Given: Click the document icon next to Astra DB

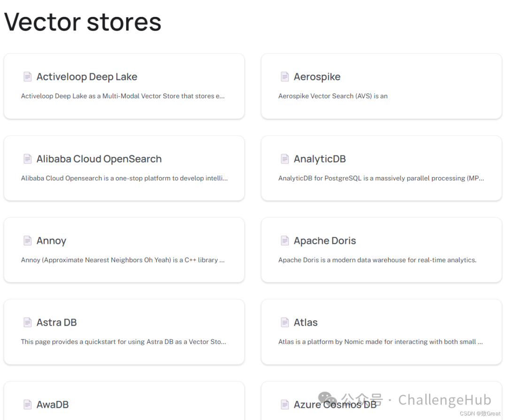Looking at the screenshot, I should pos(28,322).
